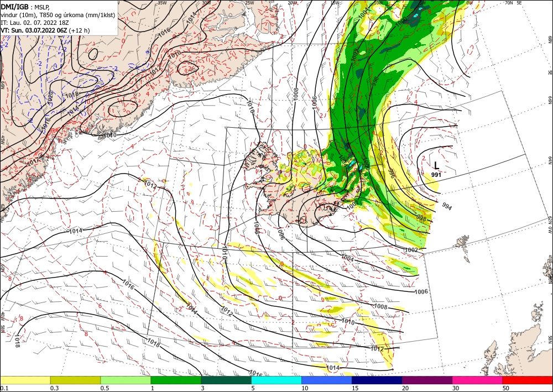The width and height of the screenshot is (553, 392).
Task: Click the pink 30–50 legend swatch
Action: pyautogui.click(x=478, y=380)
